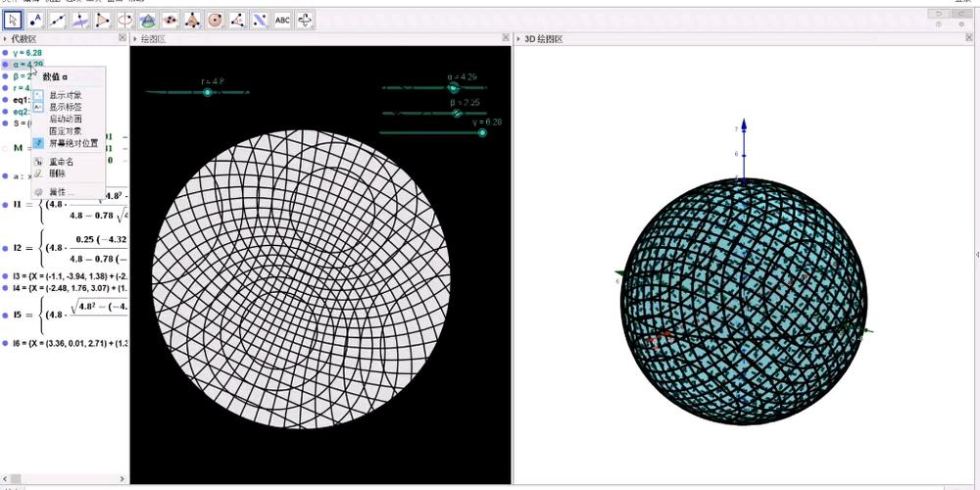This screenshot has width=980, height=490.
Task: Toggle visibility bullet of γ = 6.28
Action: [x=6, y=53]
